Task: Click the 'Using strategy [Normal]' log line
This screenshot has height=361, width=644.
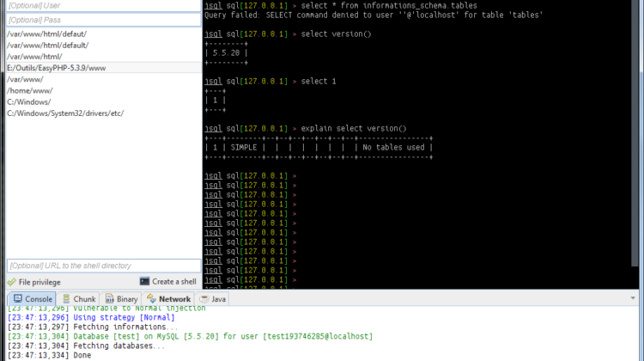Action: tap(91, 317)
